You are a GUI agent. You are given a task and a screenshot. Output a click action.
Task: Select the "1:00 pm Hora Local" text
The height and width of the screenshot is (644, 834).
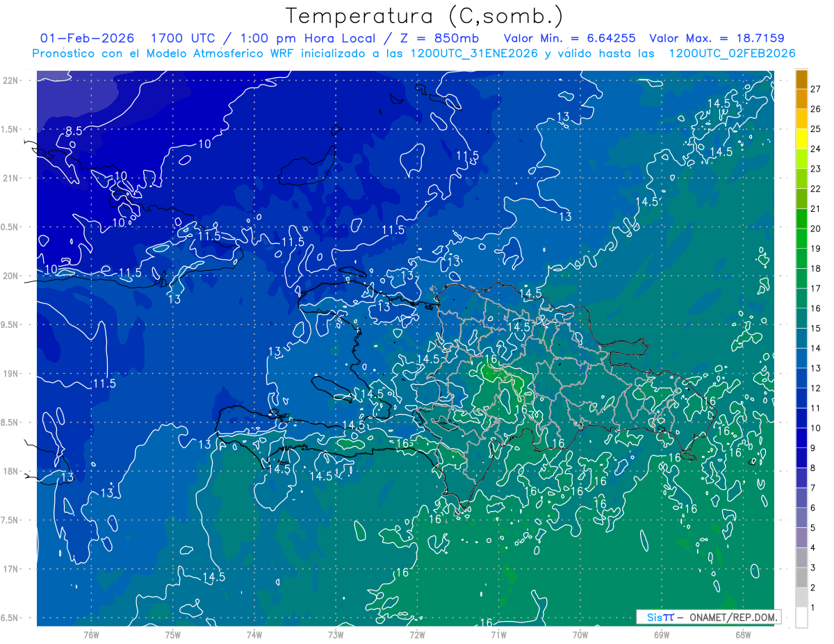click(x=308, y=38)
